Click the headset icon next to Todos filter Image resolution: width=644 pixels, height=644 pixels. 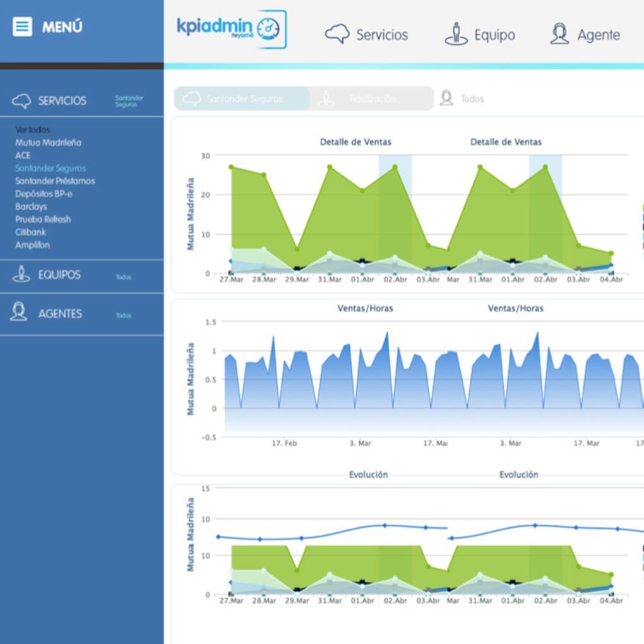tap(446, 98)
